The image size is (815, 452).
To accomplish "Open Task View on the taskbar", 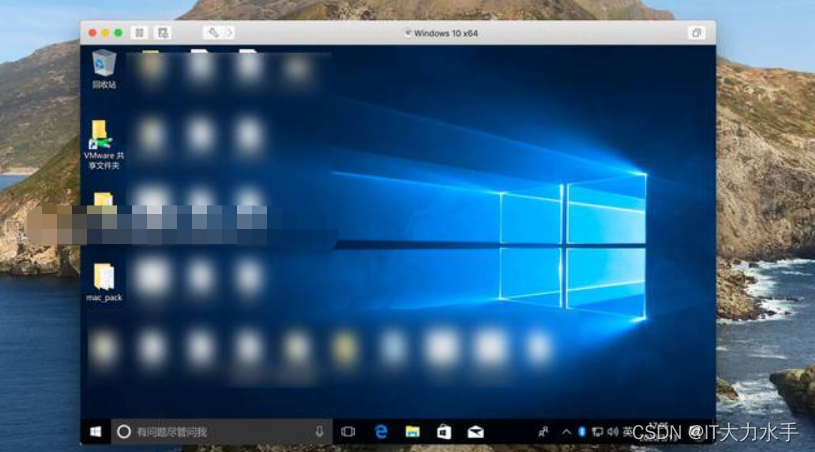I will (348, 432).
